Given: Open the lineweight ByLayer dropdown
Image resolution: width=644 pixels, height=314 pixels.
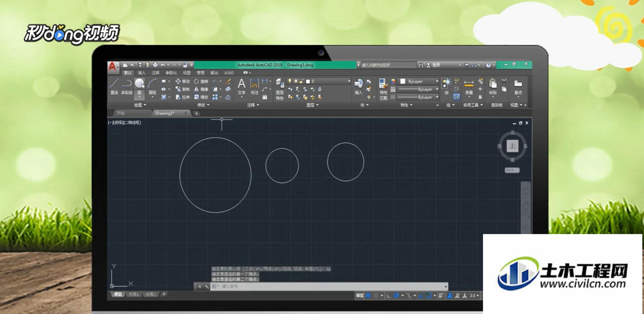Looking at the screenshot, I should pyautogui.click(x=418, y=89).
